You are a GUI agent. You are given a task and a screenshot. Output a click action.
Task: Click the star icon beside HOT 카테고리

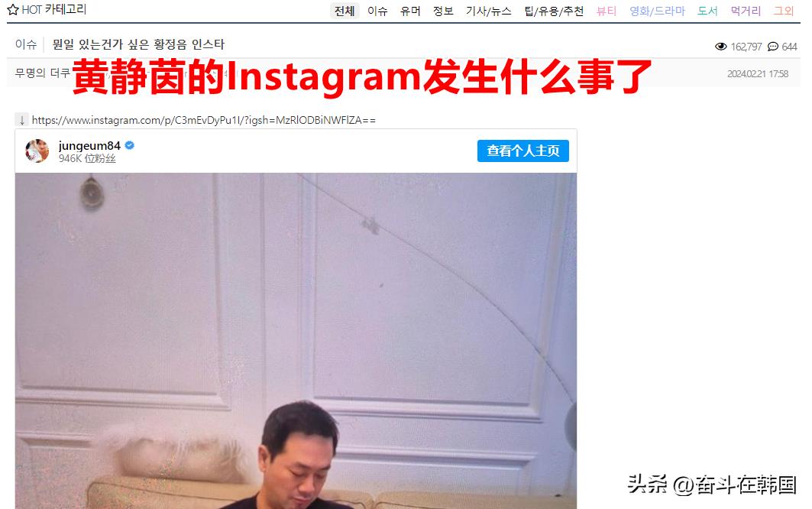pyautogui.click(x=13, y=9)
